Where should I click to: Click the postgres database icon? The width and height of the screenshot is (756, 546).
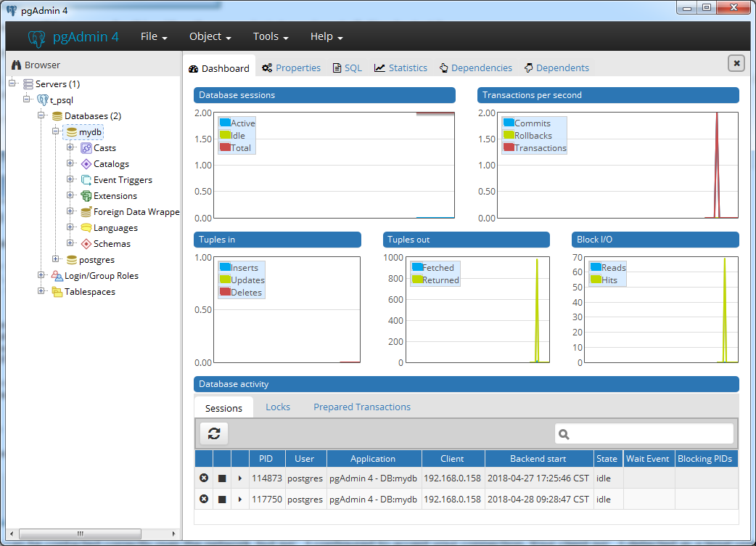(x=72, y=259)
